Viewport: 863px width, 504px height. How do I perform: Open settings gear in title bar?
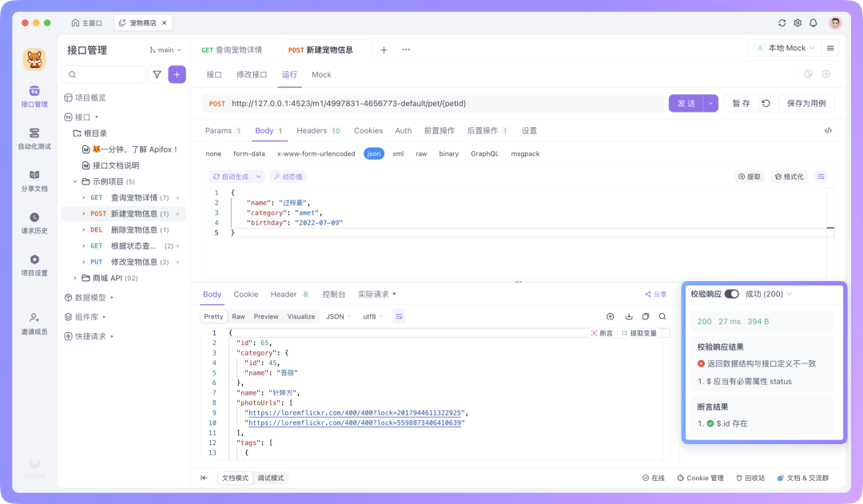(x=797, y=22)
